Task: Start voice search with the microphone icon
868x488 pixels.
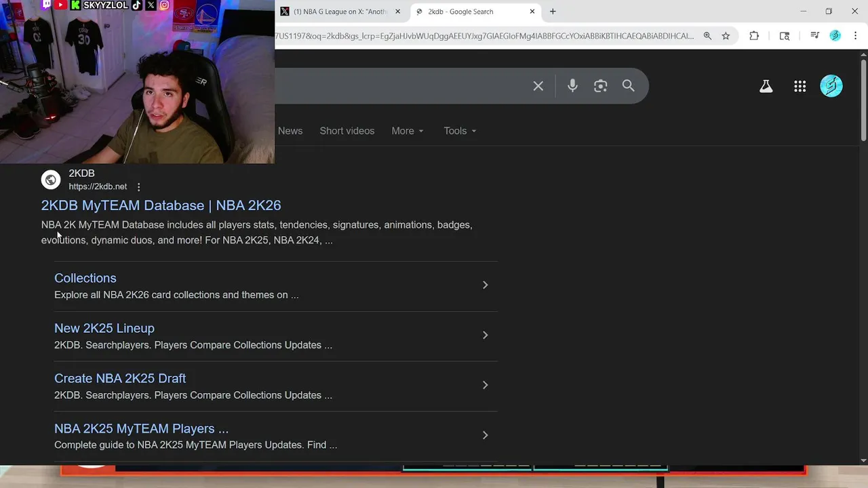Action: tap(572, 86)
